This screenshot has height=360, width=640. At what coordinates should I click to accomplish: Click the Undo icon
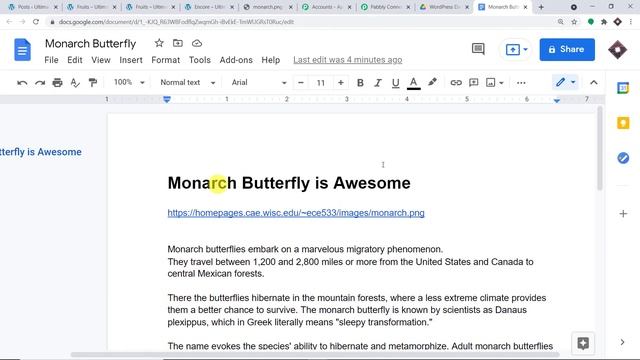coord(22,83)
